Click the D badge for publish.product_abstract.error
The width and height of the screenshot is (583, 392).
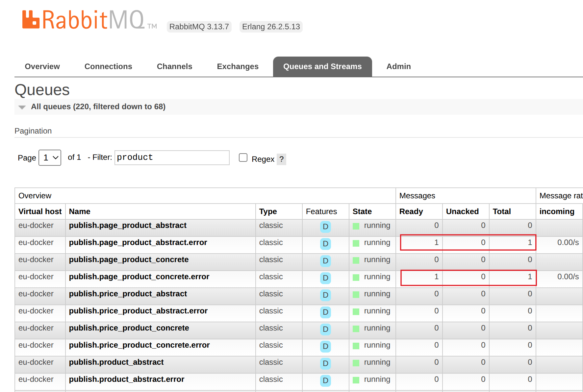[325, 380]
